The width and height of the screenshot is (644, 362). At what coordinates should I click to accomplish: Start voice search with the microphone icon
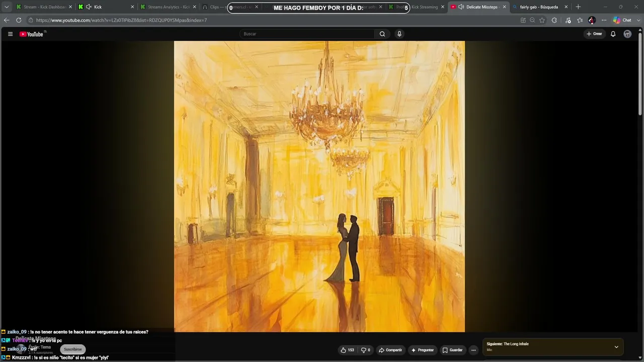pos(399,34)
